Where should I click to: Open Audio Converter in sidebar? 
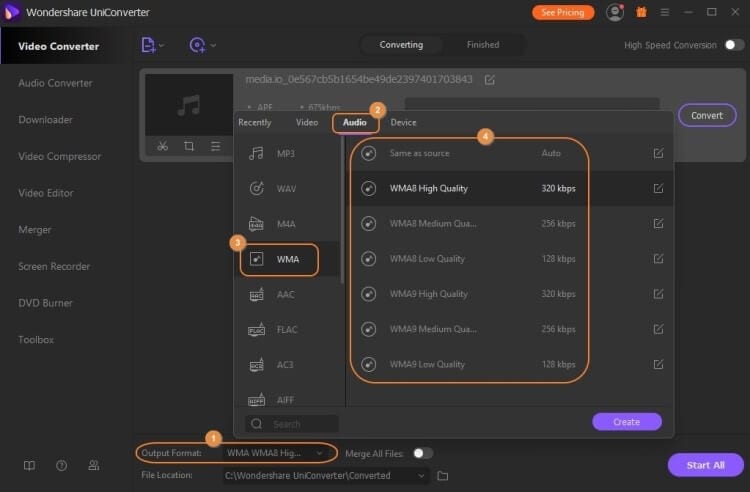tap(55, 83)
